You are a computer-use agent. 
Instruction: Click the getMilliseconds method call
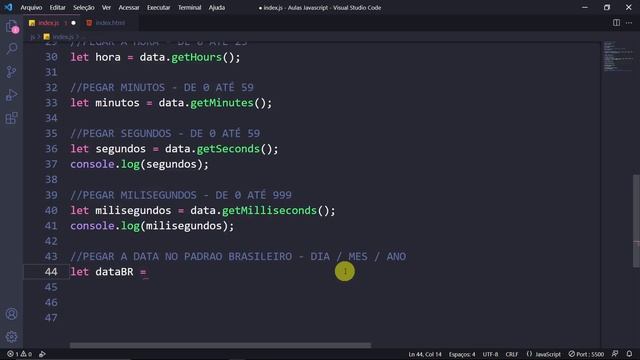click(270, 211)
